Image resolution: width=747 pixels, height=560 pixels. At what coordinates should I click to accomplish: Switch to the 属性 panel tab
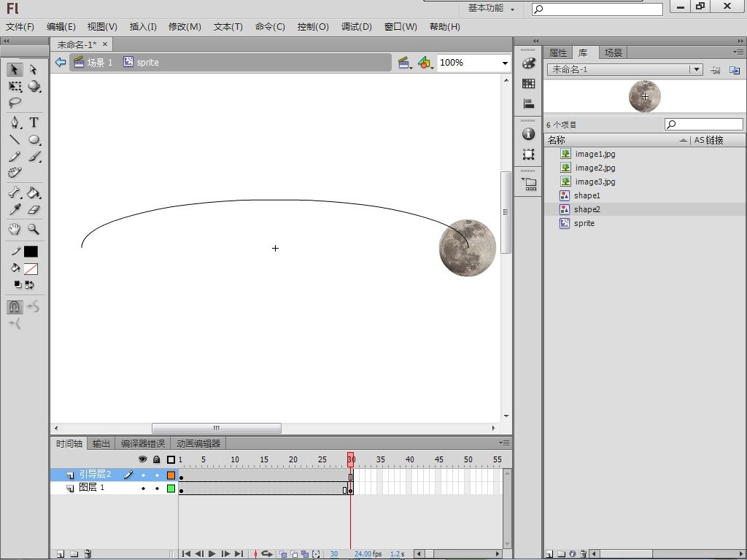[x=558, y=52]
